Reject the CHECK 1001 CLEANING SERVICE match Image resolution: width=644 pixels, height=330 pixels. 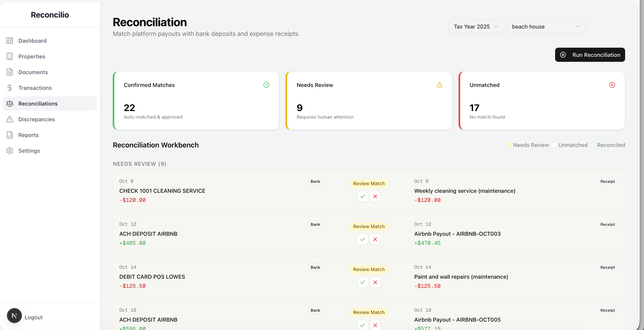pyautogui.click(x=375, y=196)
